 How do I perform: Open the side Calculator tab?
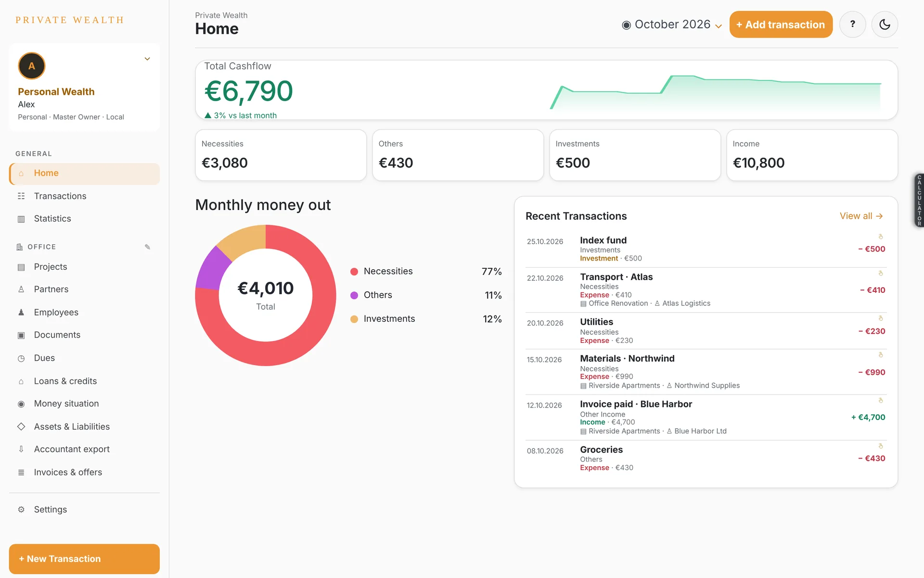[919, 200]
